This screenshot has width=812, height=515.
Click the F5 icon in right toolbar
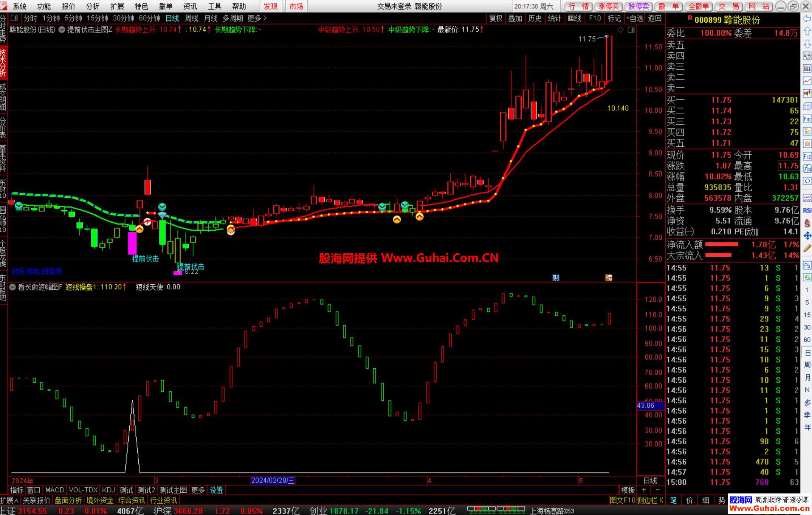807,265
